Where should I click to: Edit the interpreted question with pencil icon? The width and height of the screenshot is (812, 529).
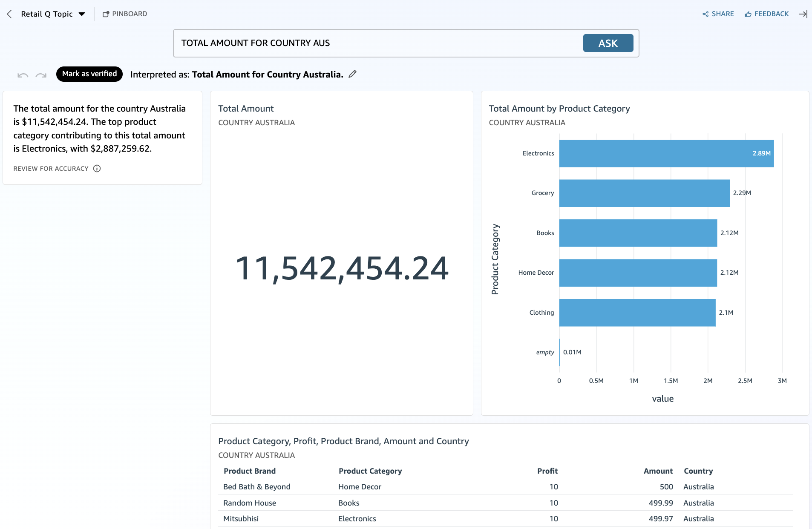point(352,74)
